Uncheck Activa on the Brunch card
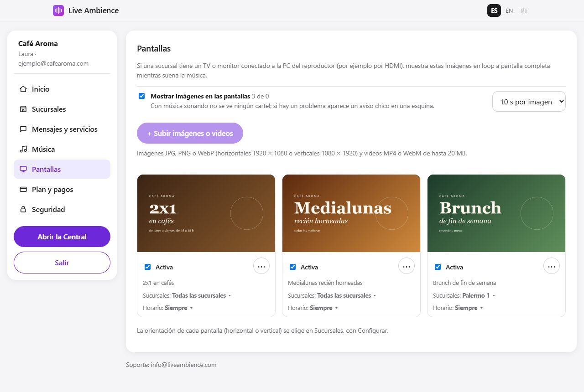This screenshot has width=584, height=392. [x=438, y=267]
